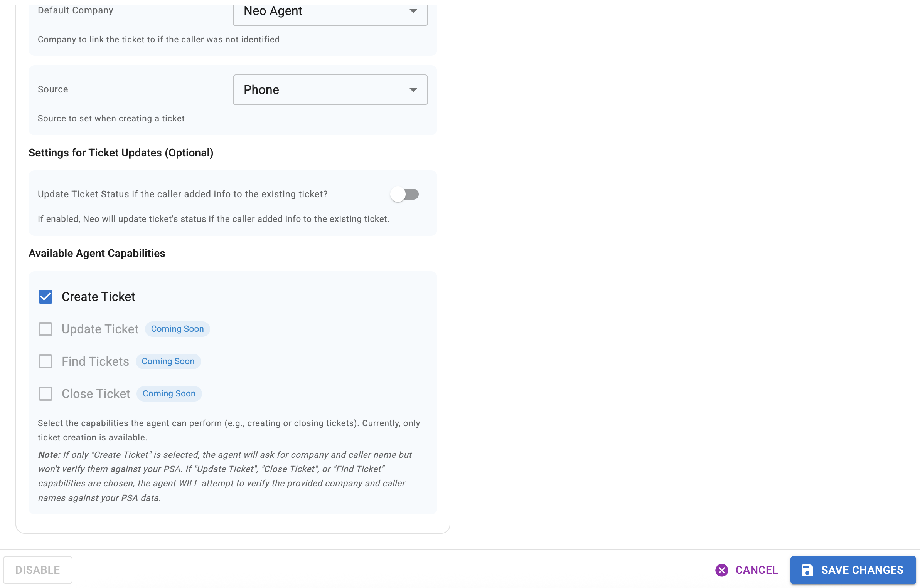The image size is (920, 588).
Task: Click the Settings for Ticket Updates (Optional) heading
Action: point(121,153)
